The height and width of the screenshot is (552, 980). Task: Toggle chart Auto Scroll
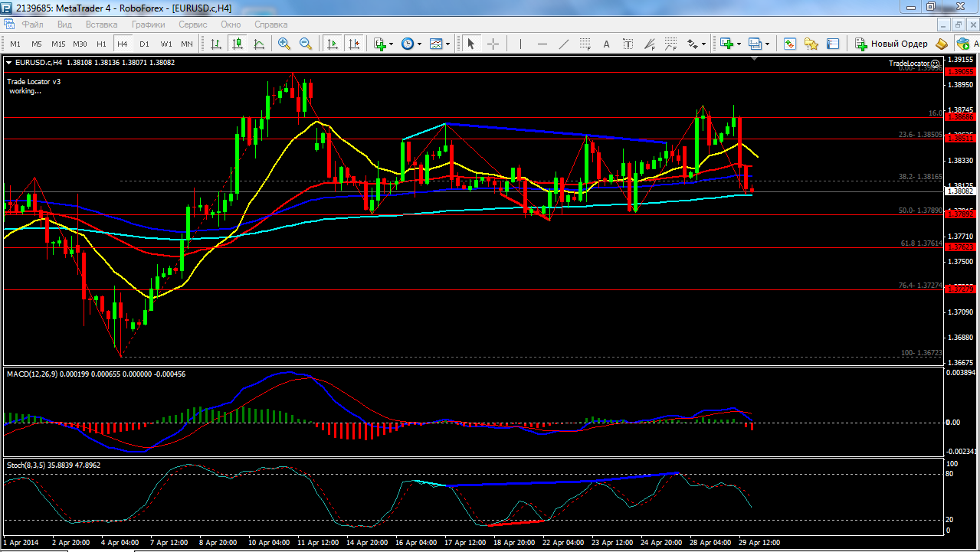click(333, 44)
